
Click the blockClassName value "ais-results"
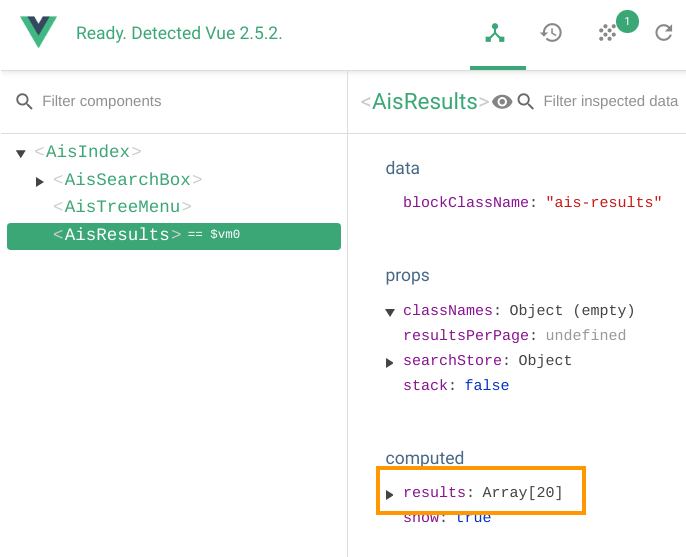click(603, 202)
